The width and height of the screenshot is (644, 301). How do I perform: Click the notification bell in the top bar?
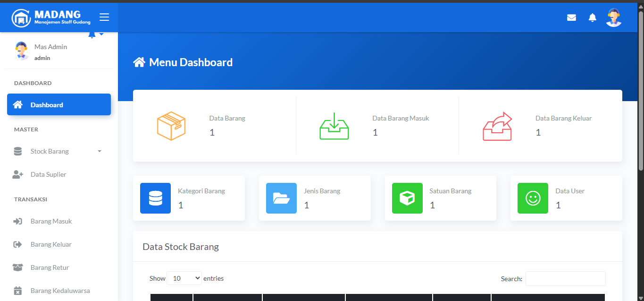pos(592,17)
